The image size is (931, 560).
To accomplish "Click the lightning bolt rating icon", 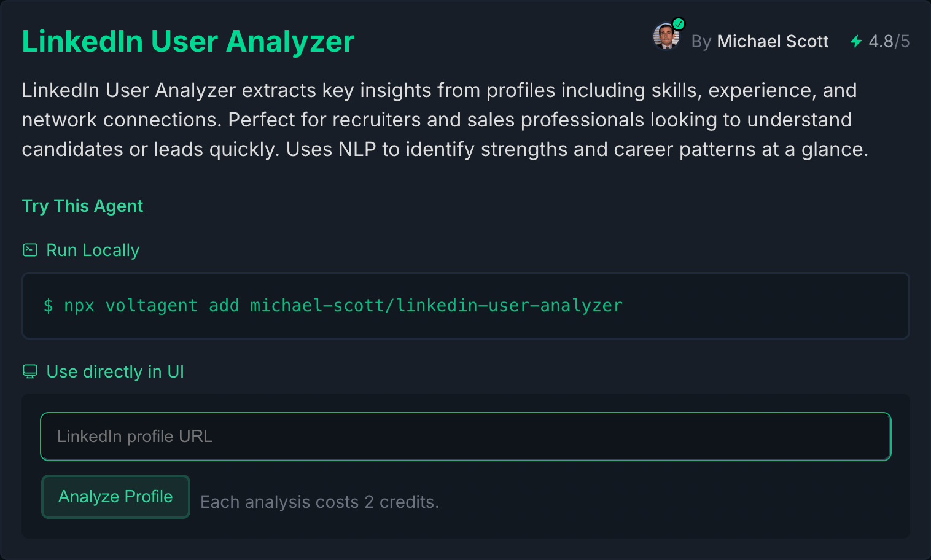I will [856, 41].
